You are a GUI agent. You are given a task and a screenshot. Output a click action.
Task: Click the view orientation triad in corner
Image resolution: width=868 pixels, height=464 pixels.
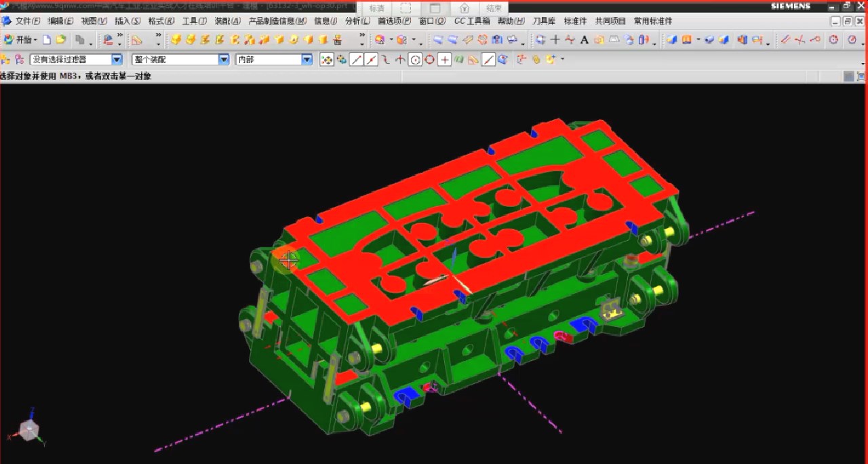[28, 429]
